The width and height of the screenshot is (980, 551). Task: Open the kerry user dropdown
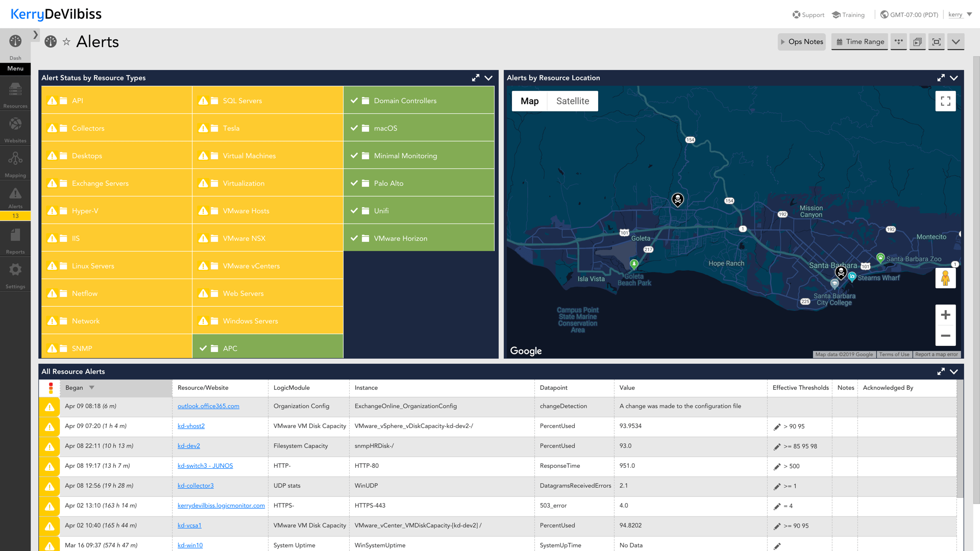pos(960,15)
